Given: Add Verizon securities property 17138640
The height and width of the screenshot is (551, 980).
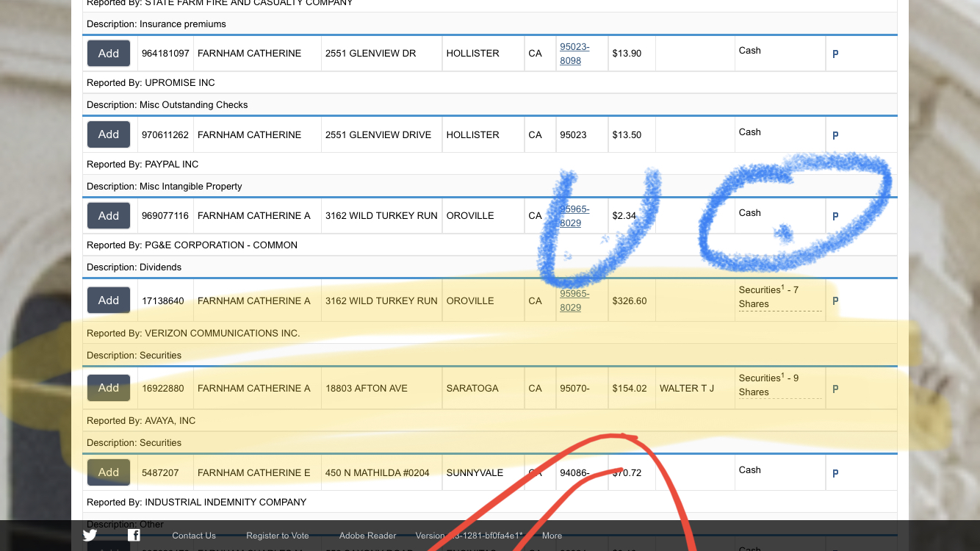Looking at the screenshot, I should point(109,300).
